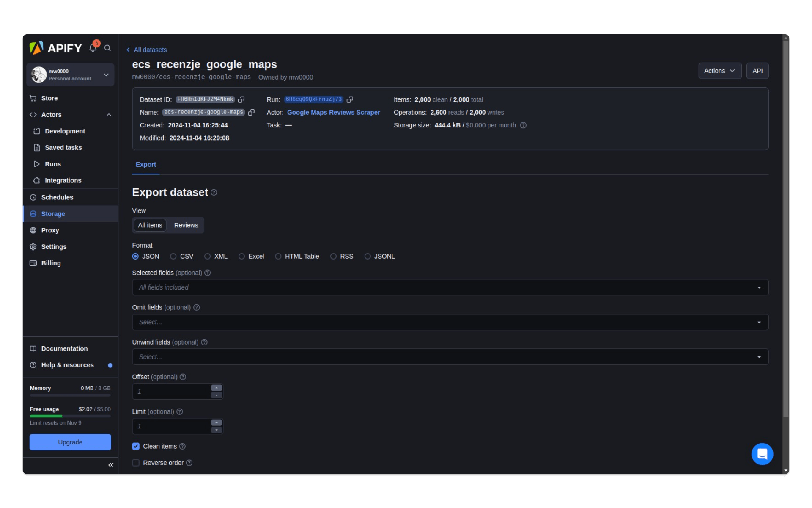Screen dimensions: 812x508
Task: Increase the Offset value stepper
Action: (217, 388)
